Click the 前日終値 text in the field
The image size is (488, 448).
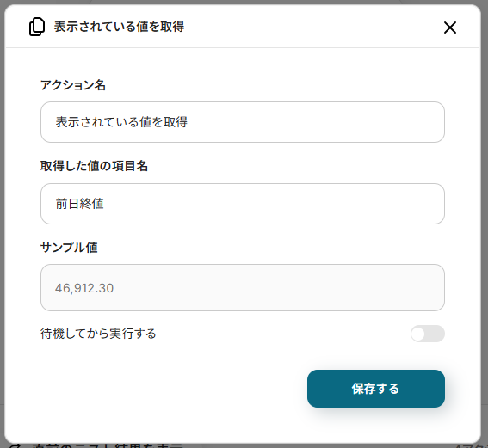pos(80,204)
